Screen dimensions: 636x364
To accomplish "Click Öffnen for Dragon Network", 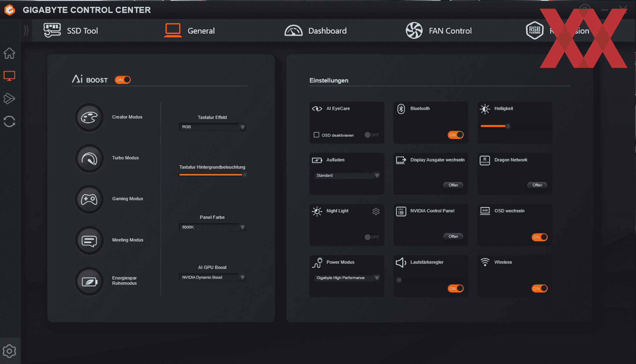I will [x=537, y=185].
